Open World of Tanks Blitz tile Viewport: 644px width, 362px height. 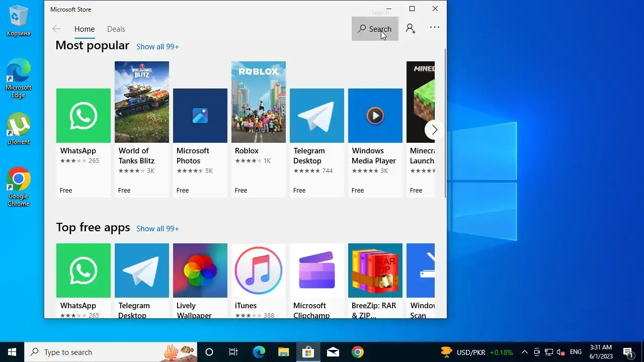(142, 129)
